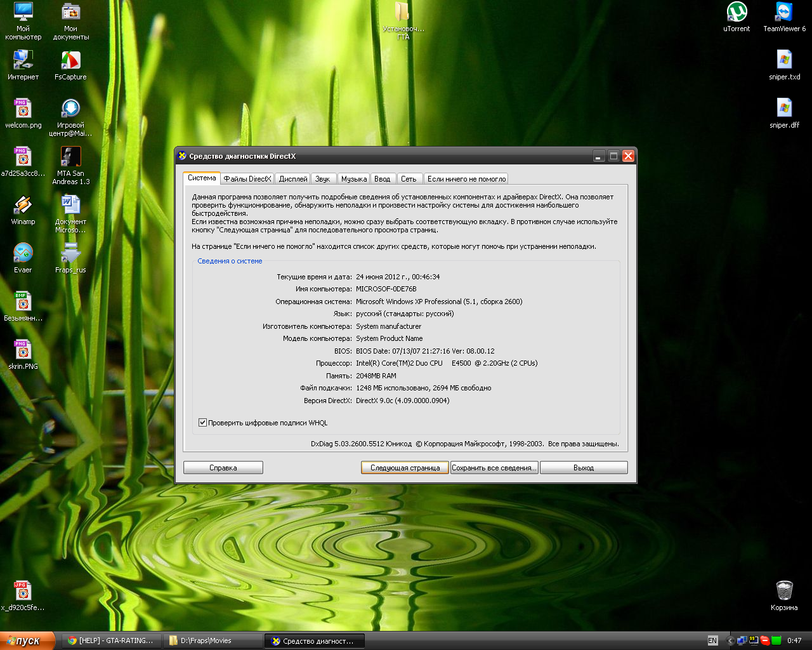Select the Winamp desktop icon

pos(23,210)
